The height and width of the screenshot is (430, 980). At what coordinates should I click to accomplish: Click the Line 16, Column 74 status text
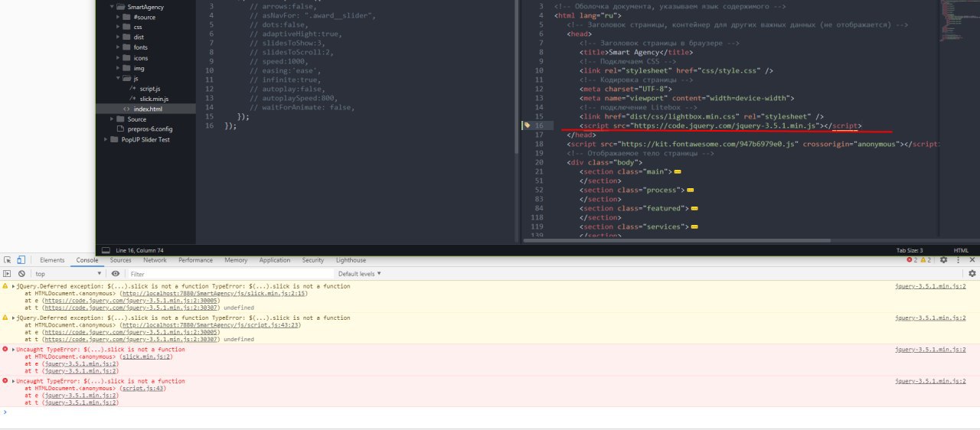[x=140, y=250]
